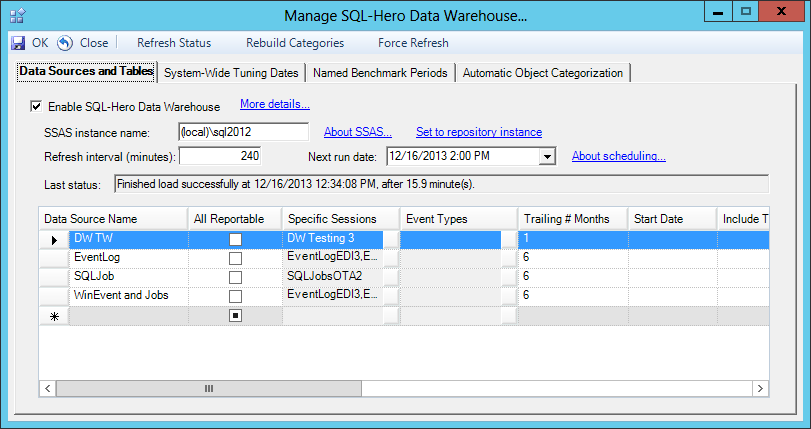Click the Event Types column header

[459, 219]
